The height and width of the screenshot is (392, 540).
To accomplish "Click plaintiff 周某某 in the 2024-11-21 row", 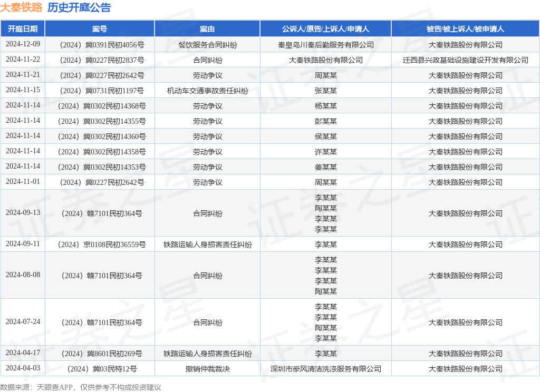I will coord(326,75).
